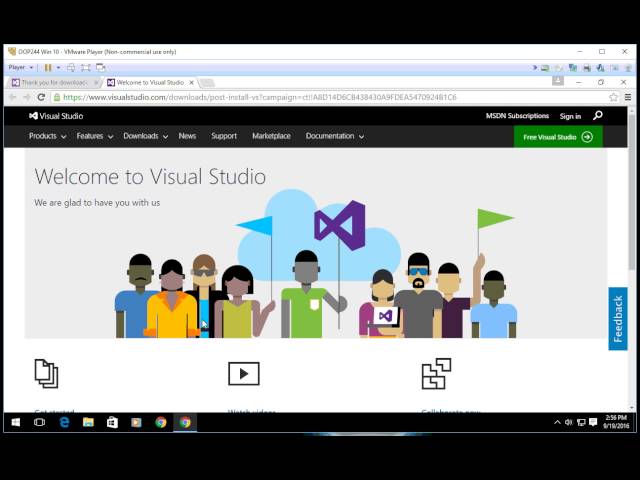Switch to the 'Thank you for downloading' tab
The width and height of the screenshot is (640, 480).
click(54, 82)
